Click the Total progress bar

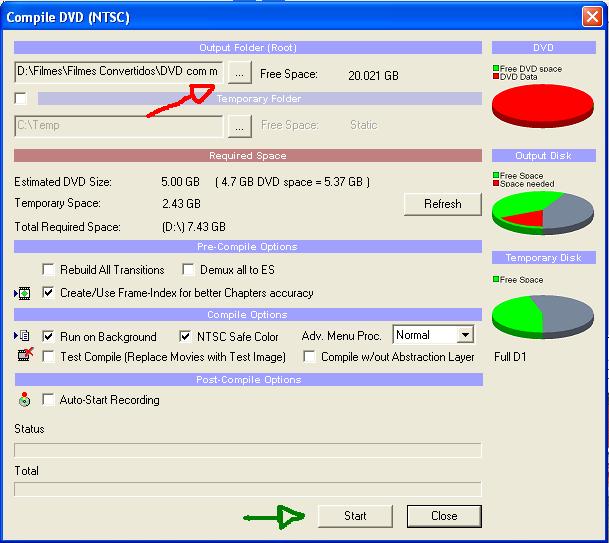248,489
